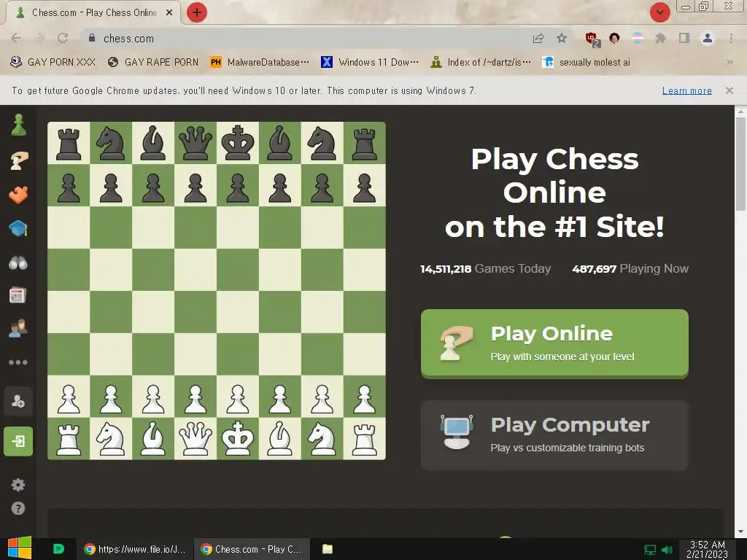
Task: Open a new tab with red plus
Action: click(x=197, y=12)
